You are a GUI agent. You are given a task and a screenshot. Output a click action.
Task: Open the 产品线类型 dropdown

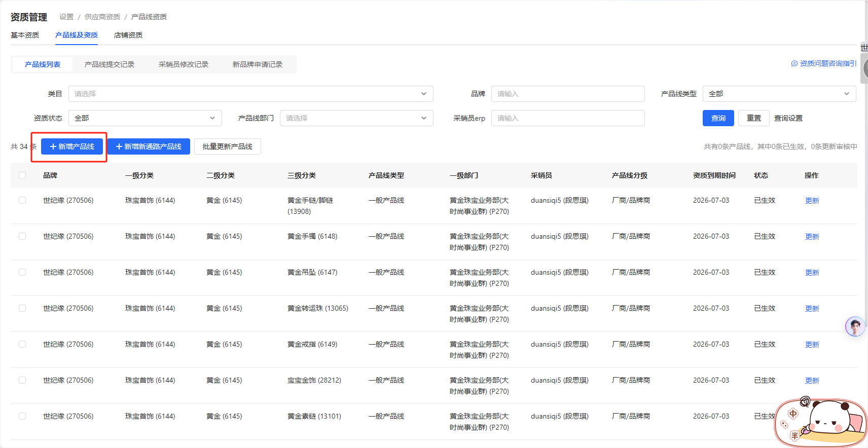pyautogui.click(x=779, y=94)
